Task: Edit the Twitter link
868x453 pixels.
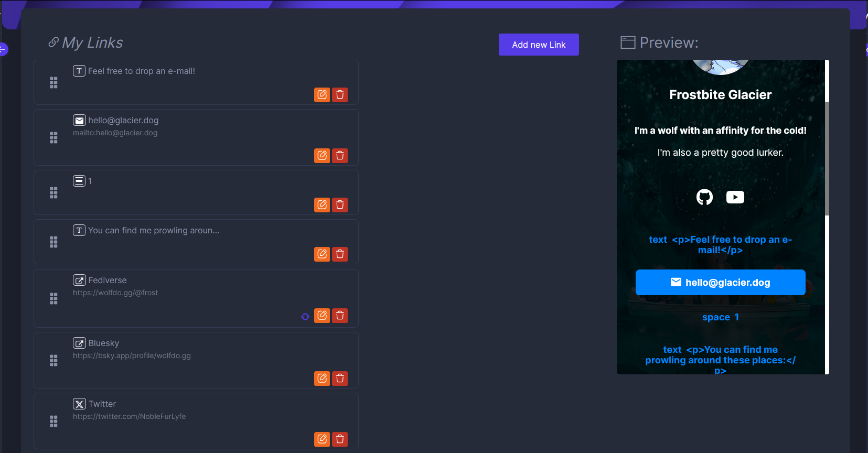Action: tap(322, 439)
